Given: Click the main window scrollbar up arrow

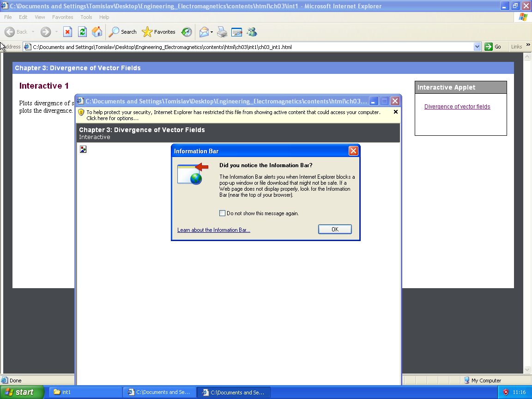Looking at the screenshot, I should point(527,57).
